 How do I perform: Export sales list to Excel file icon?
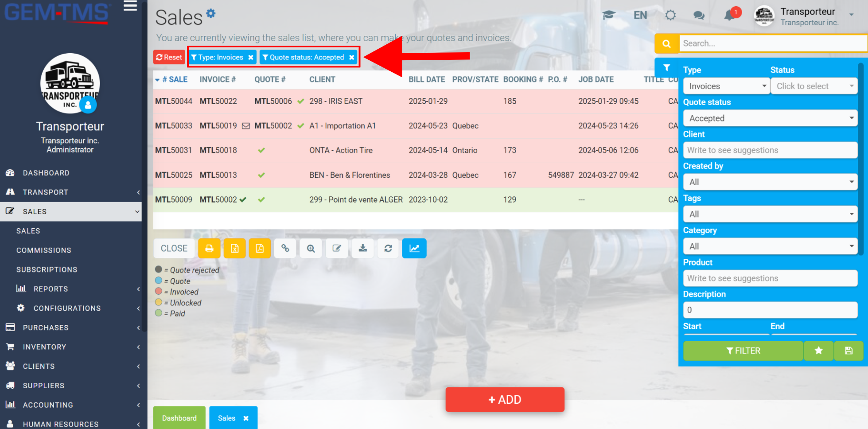pyautogui.click(x=234, y=248)
